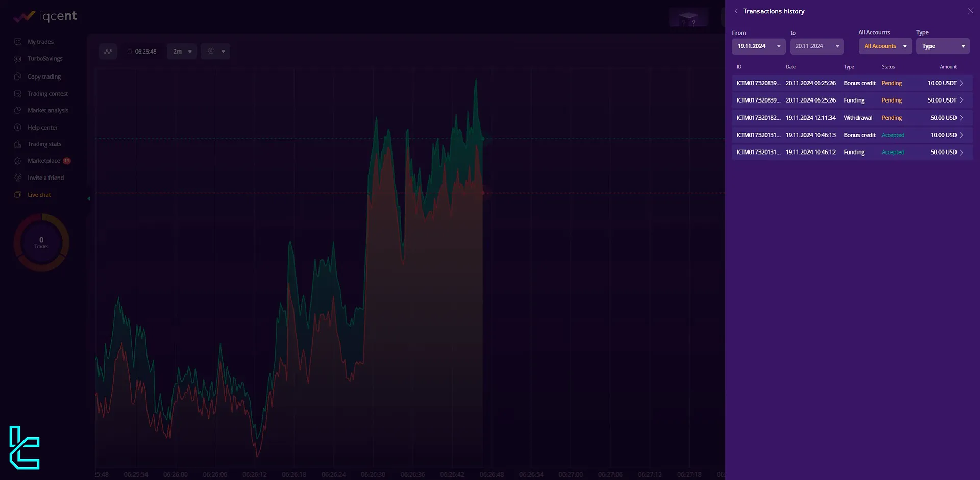The image size is (980, 480).
Task: Open details arrow for 50.00 USDT funding
Action: pyautogui.click(x=962, y=100)
